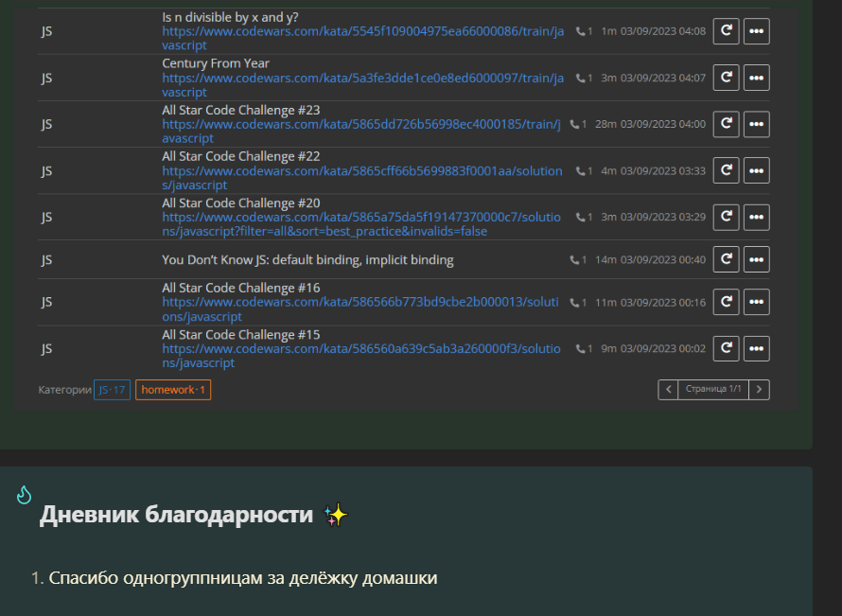Open more options for Challenge #23 entry
Image resolution: width=842 pixels, height=616 pixels.
pos(756,124)
